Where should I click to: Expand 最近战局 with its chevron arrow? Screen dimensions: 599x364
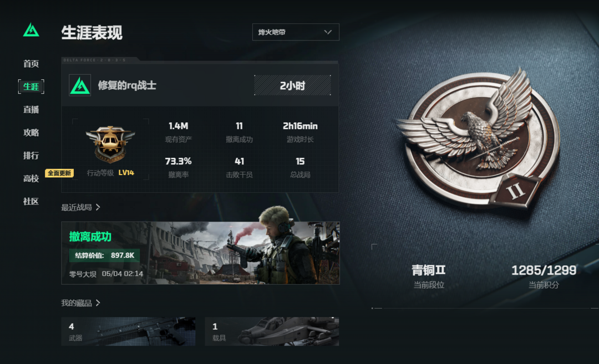(98, 207)
